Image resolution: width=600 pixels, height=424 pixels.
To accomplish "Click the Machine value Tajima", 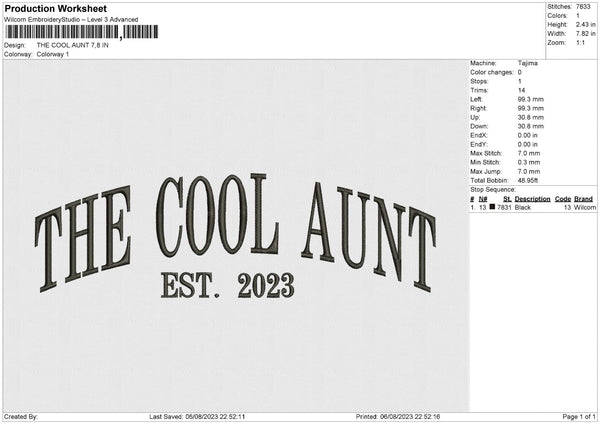I will [x=528, y=63].
